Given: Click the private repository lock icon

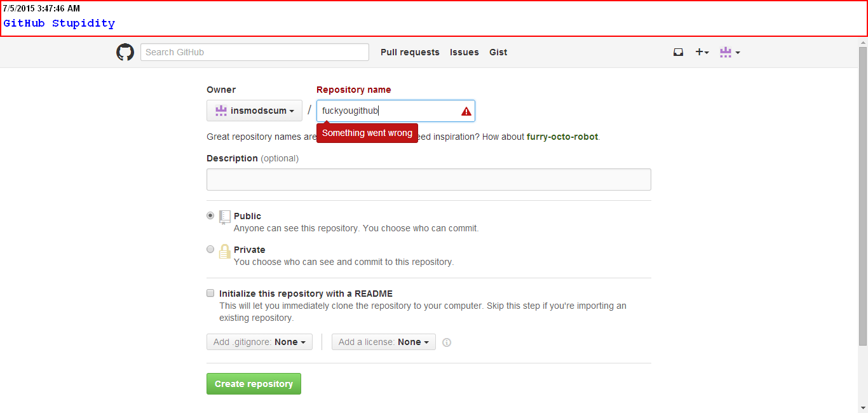Looking at the screenshot, I should coord(225,251).
